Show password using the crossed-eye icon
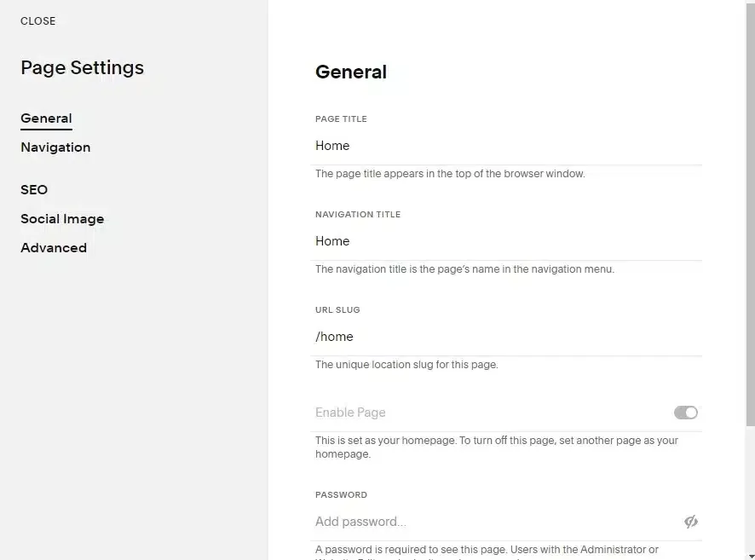Viewport: 755px width, 560px height. click(x=691, y=522)
